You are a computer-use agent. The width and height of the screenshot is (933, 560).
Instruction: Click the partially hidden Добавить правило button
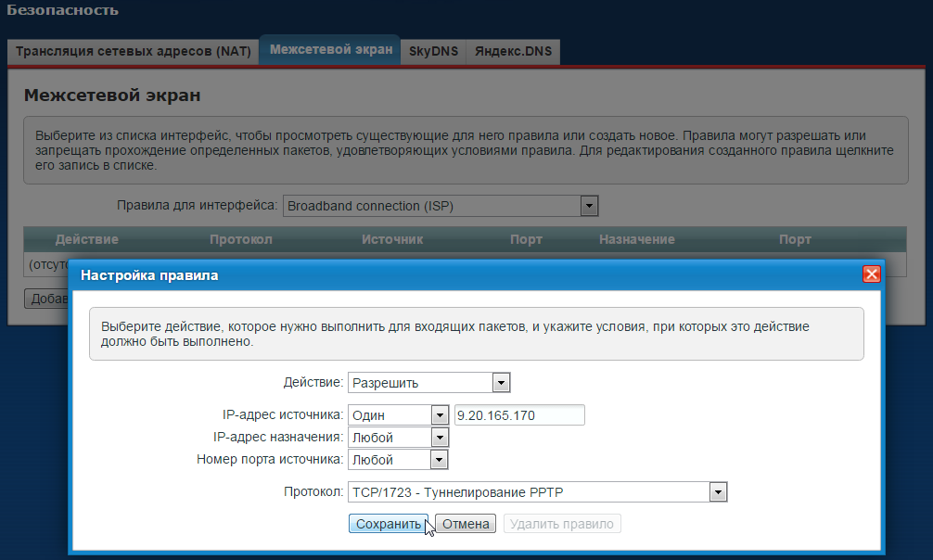[x=46, y=299]
